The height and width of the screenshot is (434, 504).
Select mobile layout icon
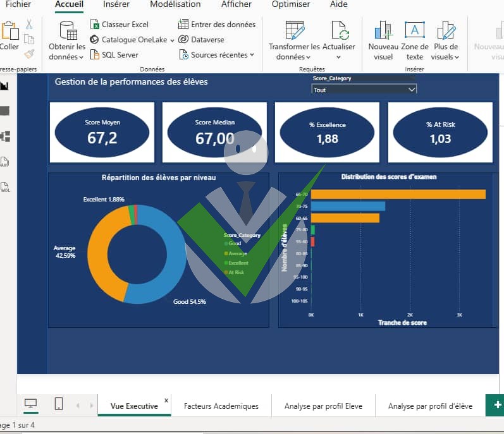pos(59,404)
